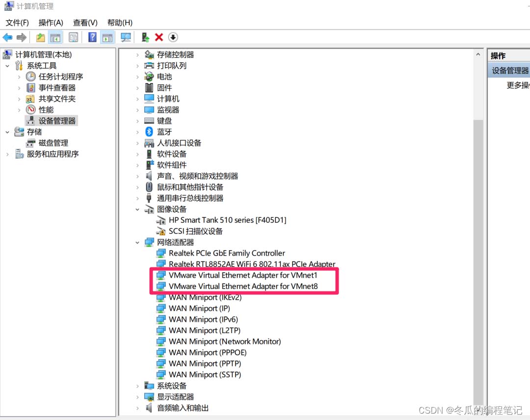The width and height of the screenshot is (530, 420).
Task: Click the vertical scrollbar thumb of device list
Action: pos(478,262)
